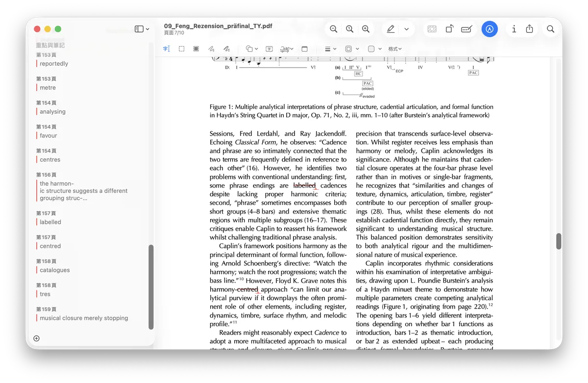Open the form filling tool

click(x=466, y=29)
